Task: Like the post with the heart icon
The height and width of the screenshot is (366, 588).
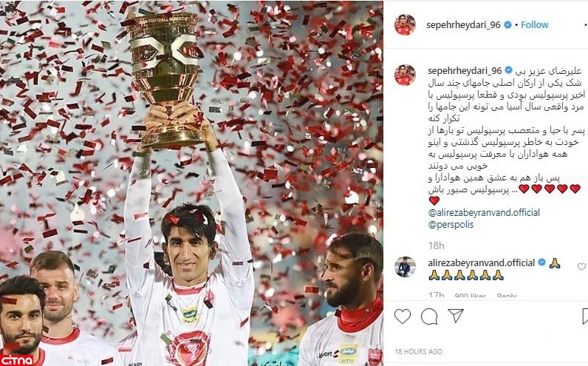Action: coord(403,316)
